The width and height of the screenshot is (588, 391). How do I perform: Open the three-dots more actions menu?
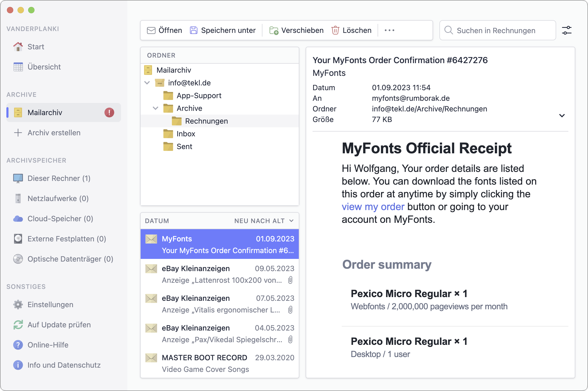click(x=389, y=31)
